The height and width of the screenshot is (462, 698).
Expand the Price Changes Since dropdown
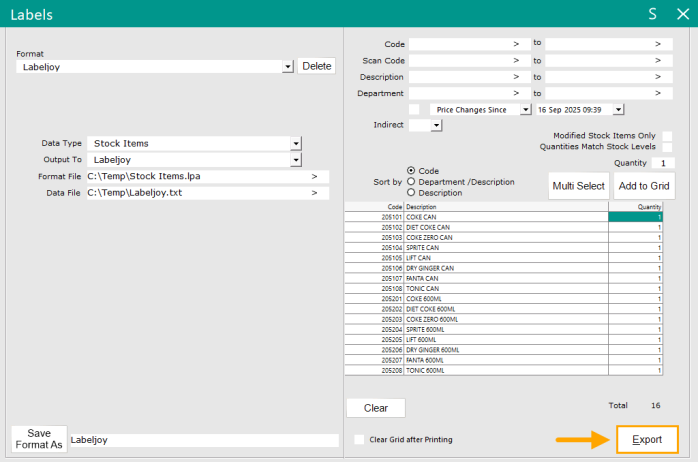click(526, 110)
